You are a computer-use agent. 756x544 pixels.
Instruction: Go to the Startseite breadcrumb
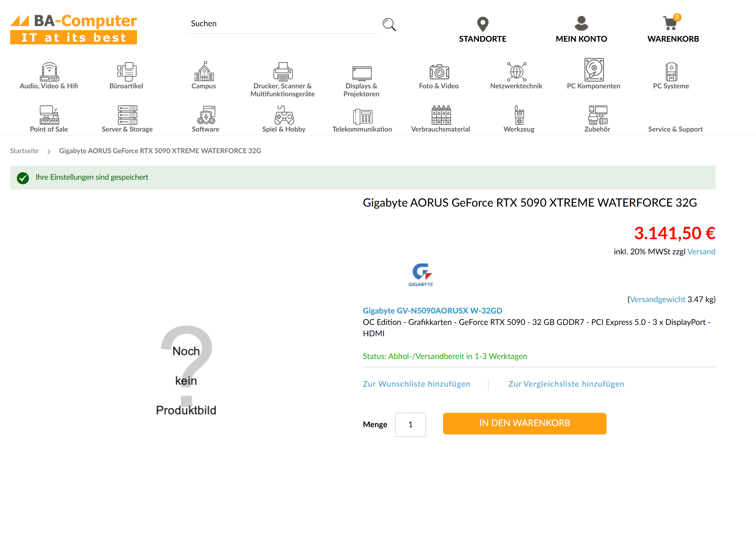pos(24,151)
